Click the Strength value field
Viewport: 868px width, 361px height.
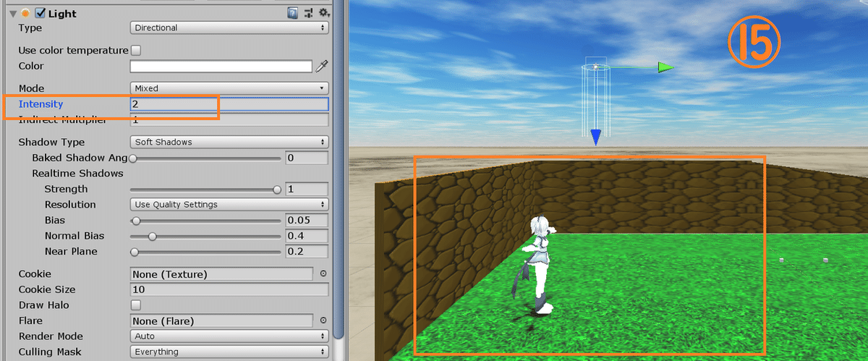pos(307,189)
